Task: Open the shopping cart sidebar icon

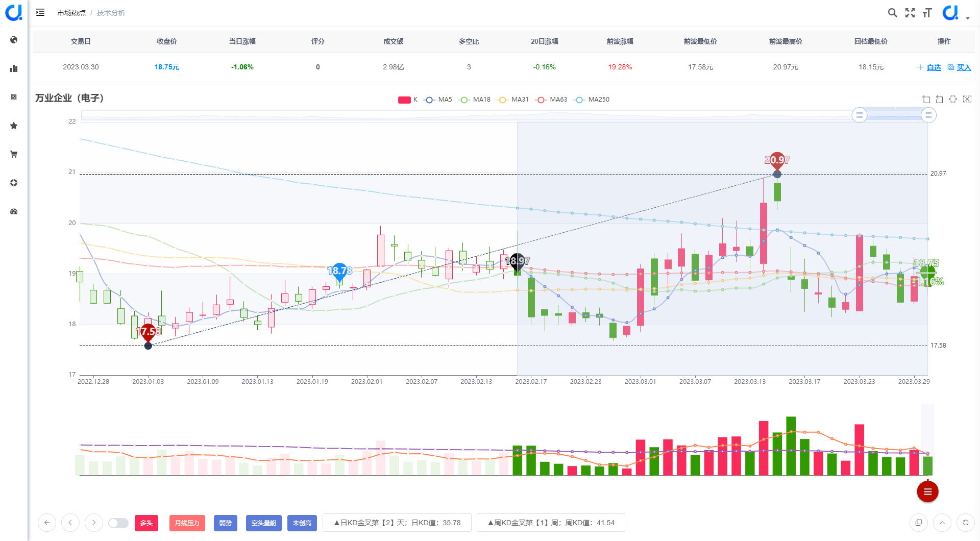Action: [14, 154]
